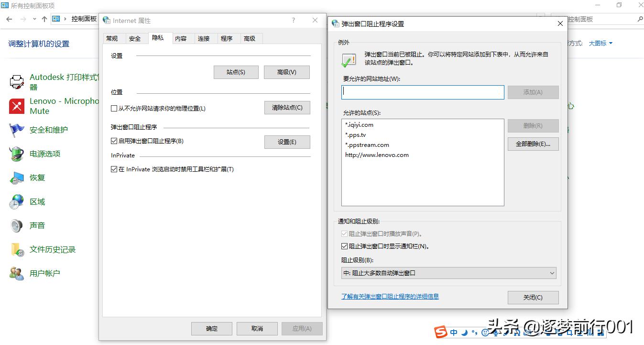Toggle 从不允许网站请求你的物理位置
This screenshot has width=644, height=345.
(x=114, y=109)
